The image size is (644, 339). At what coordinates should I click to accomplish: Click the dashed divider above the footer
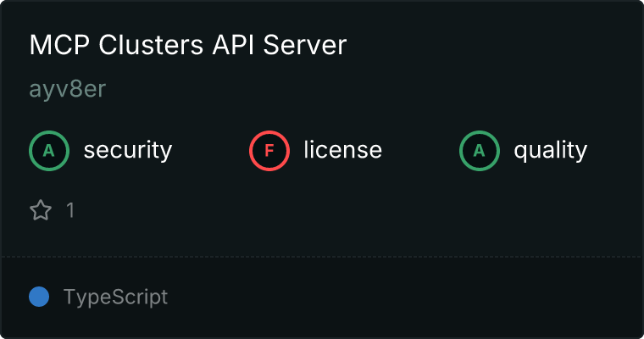coord(322,256)
